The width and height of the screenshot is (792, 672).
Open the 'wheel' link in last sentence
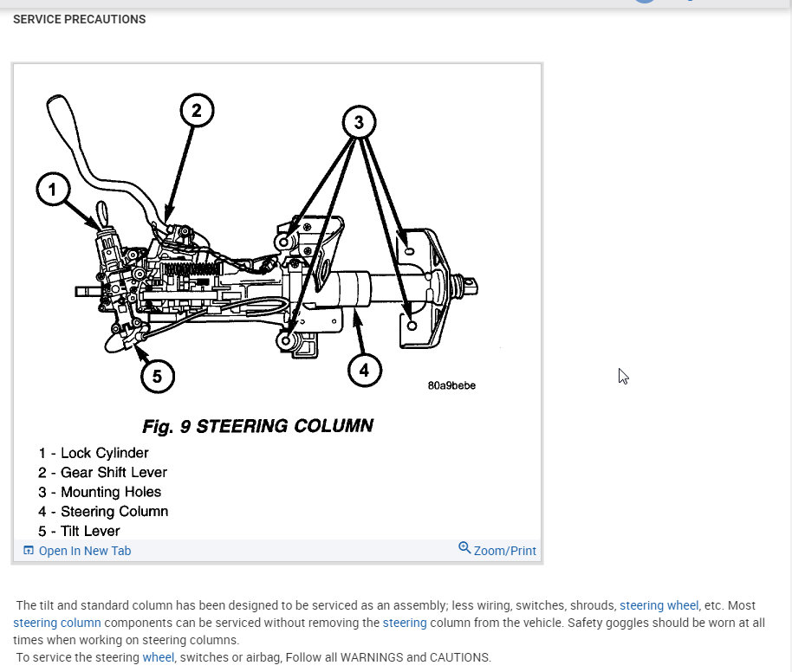click(x=158, y=657)
